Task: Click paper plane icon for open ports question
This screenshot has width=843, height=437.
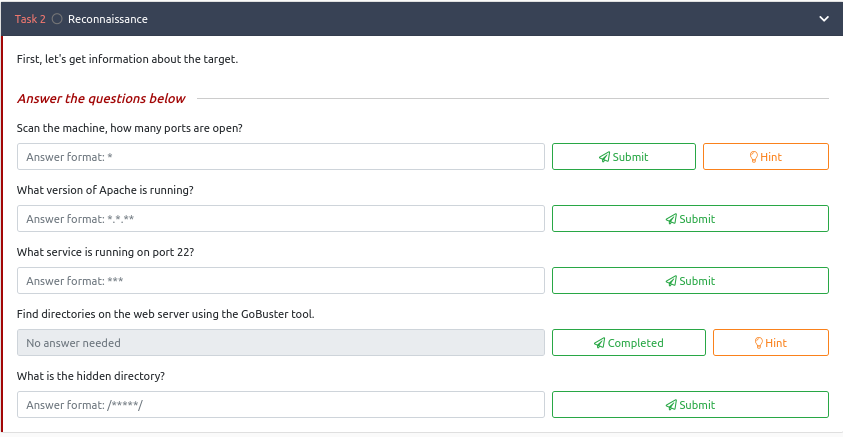Action: 605,157
